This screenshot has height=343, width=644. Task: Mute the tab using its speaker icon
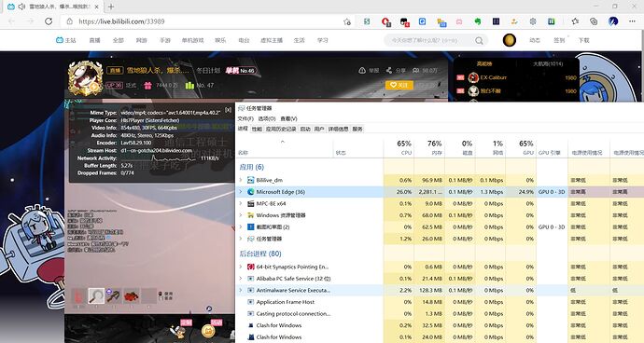[x=21, y=7]
